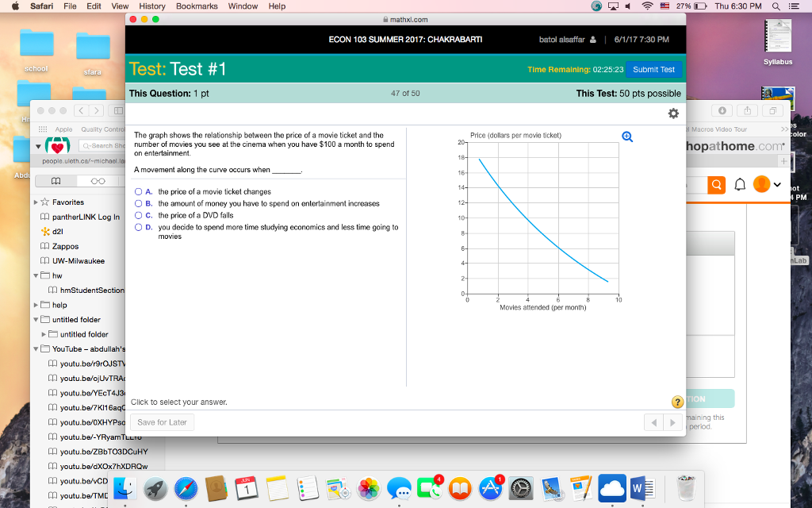
Task: Expand the Favorites bookmarks folder
Action: [x=36, y=202]
